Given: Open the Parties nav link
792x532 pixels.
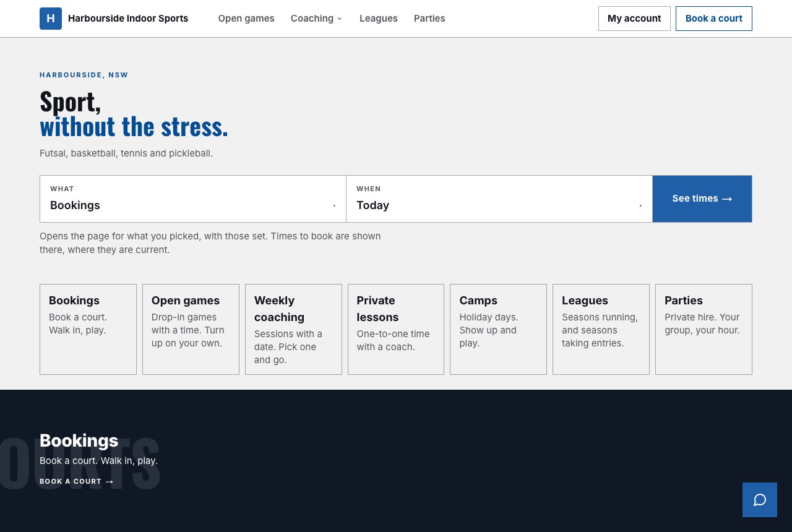Looking at the screenshot, I should 429,19.
